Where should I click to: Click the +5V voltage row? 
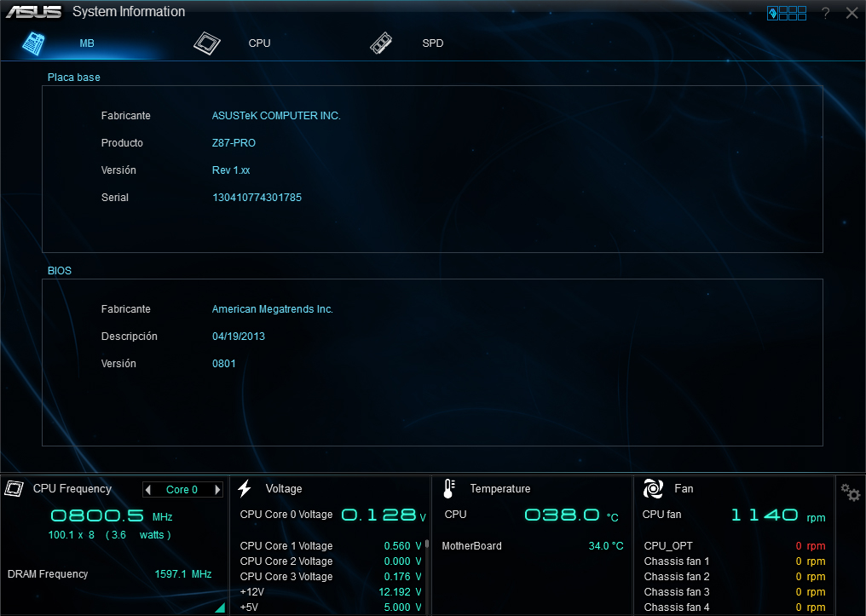pos(330,607)
